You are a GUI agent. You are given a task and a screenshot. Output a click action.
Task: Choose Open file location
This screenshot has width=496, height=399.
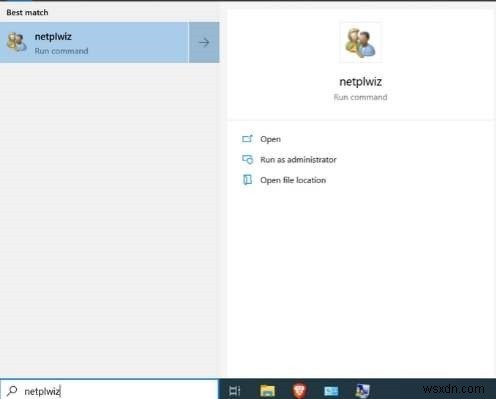(x=293, y=180)
